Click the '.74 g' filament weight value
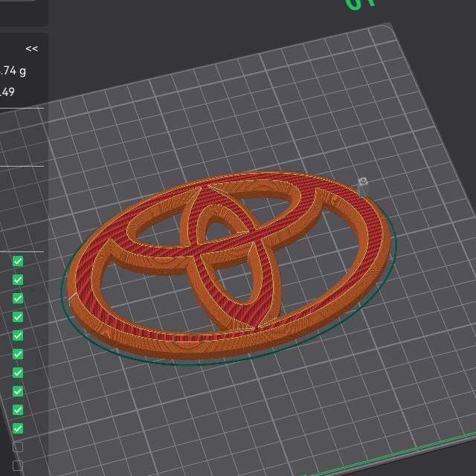Image resolution: width=476 pixels, height=476 pixels. [13, 71]
